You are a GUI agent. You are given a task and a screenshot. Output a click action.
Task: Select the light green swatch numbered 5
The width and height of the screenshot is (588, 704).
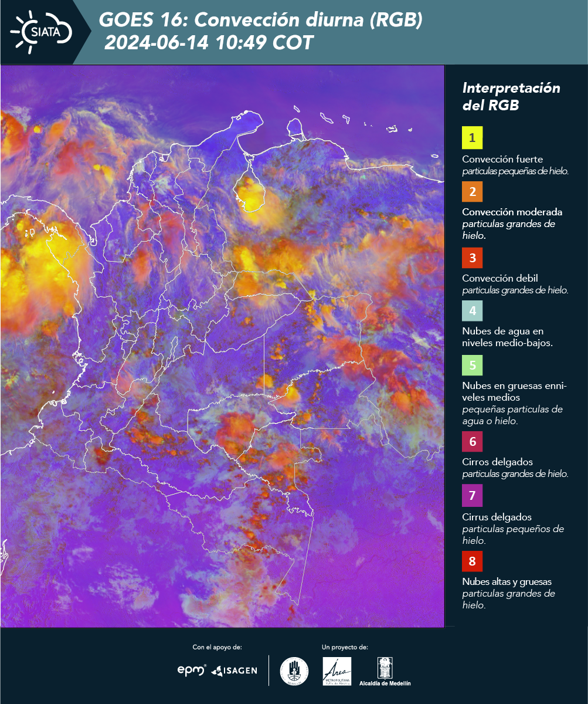[472, 365]
